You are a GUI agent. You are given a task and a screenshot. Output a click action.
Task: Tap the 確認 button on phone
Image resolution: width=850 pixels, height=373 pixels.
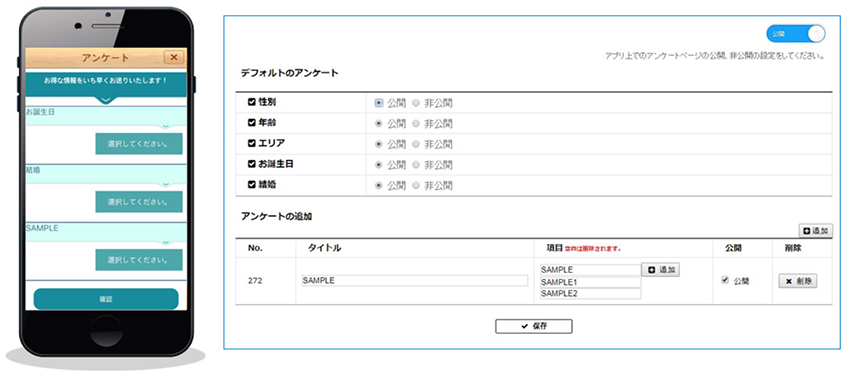coord(106,299)
